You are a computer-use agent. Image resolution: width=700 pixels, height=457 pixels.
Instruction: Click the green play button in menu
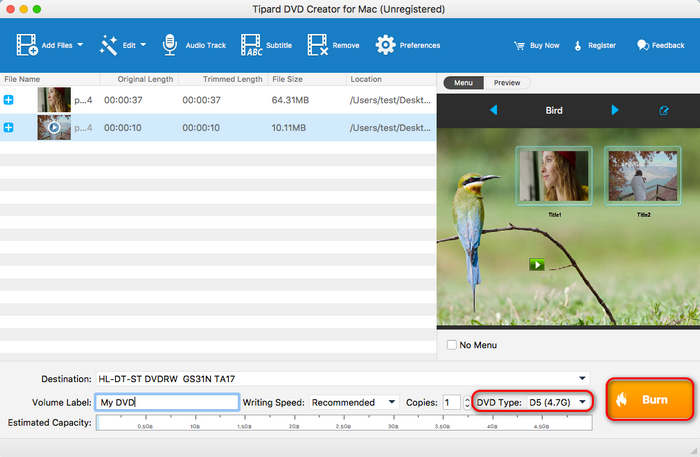pos(537,265)
